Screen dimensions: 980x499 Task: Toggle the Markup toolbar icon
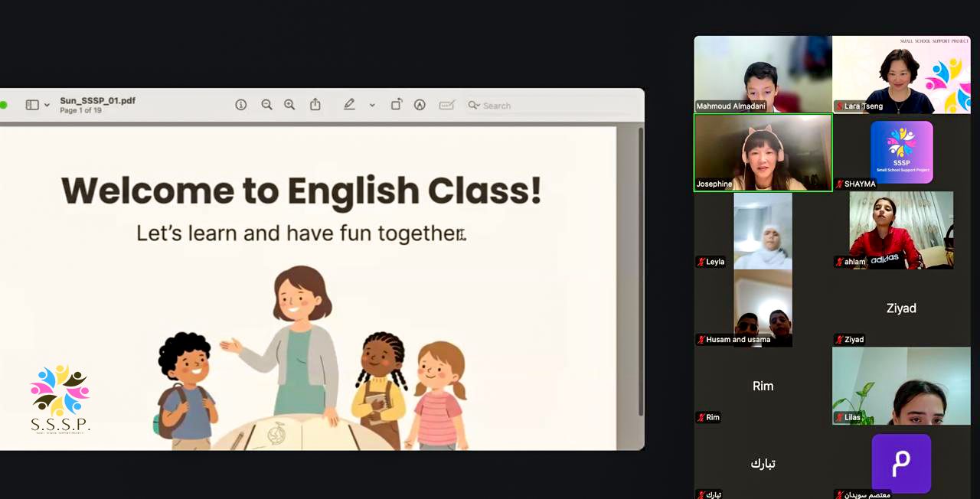[420, 105]
